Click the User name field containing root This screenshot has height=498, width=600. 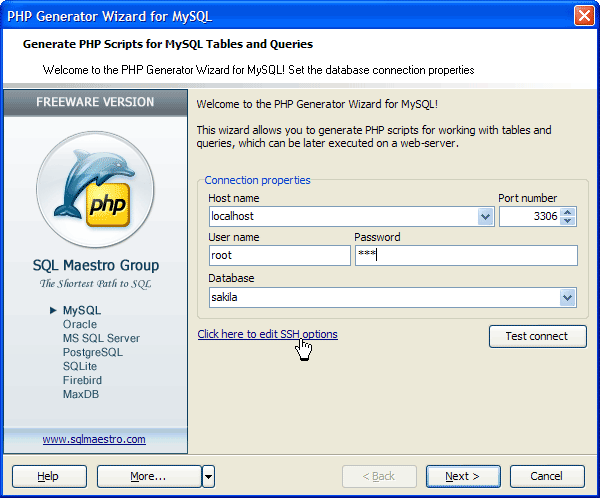[x=280, y=255]
